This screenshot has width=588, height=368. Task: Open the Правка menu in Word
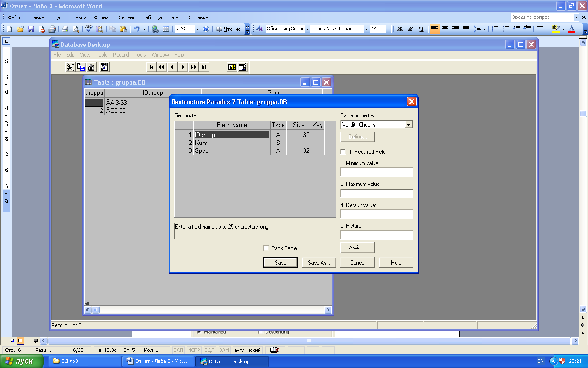click(35, 17)
